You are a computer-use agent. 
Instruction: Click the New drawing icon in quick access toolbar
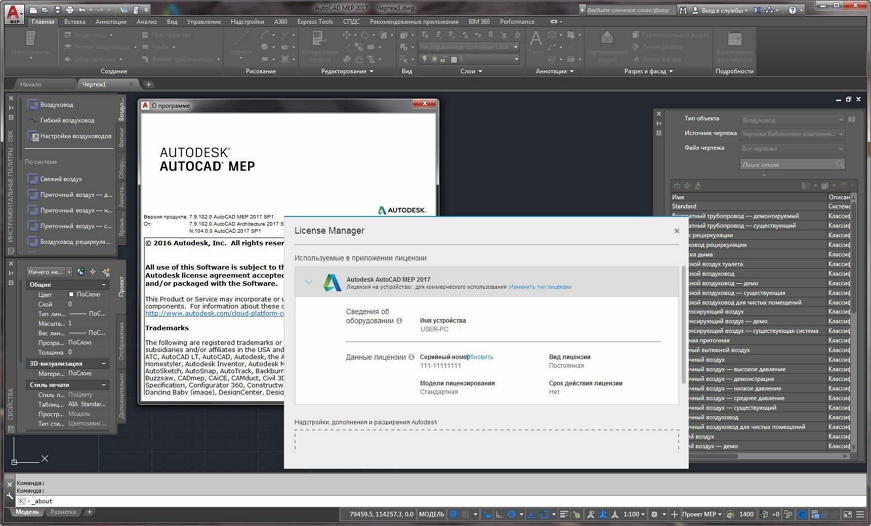pos(33,9)
